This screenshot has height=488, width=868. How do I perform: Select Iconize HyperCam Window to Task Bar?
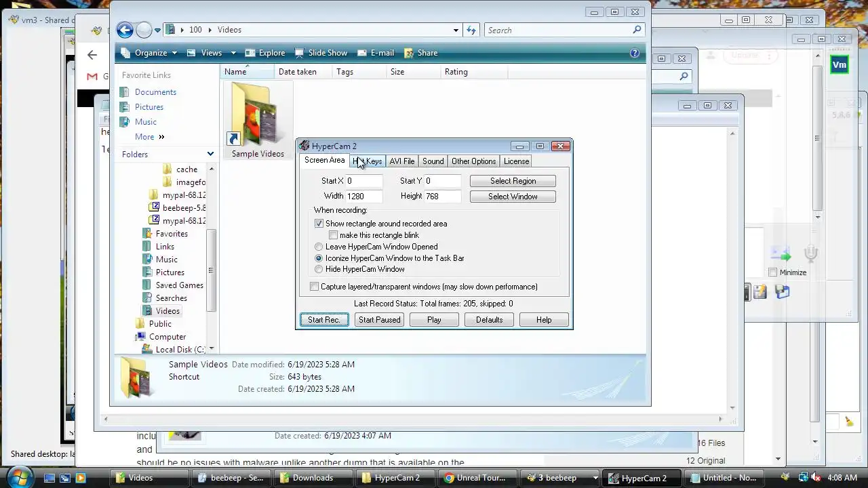click(319, 258)
